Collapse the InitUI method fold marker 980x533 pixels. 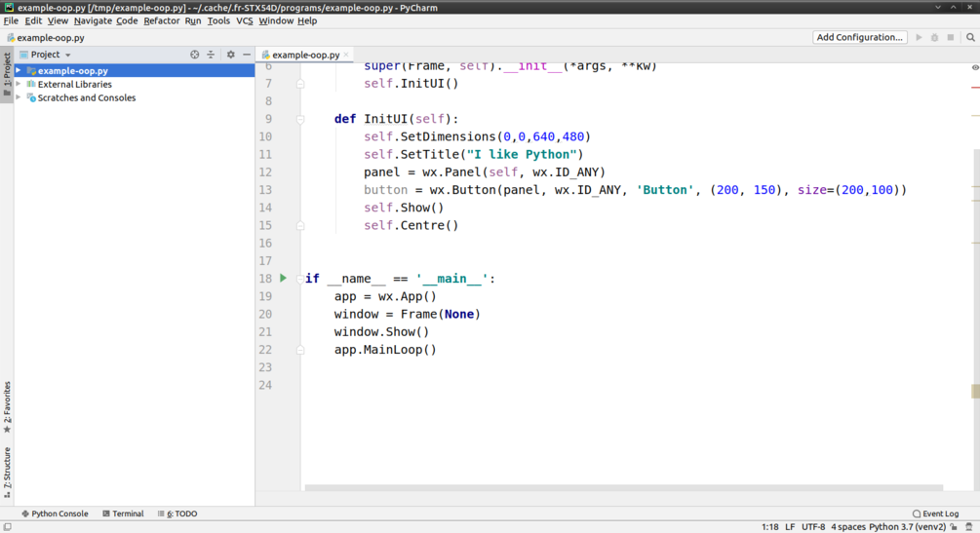(x=300, y=119)
